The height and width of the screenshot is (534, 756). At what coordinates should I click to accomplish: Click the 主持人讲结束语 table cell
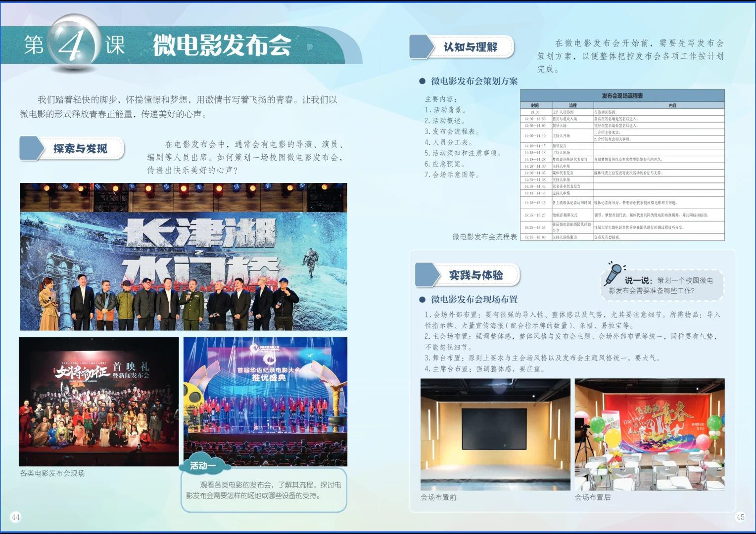(x=572, y=237)
